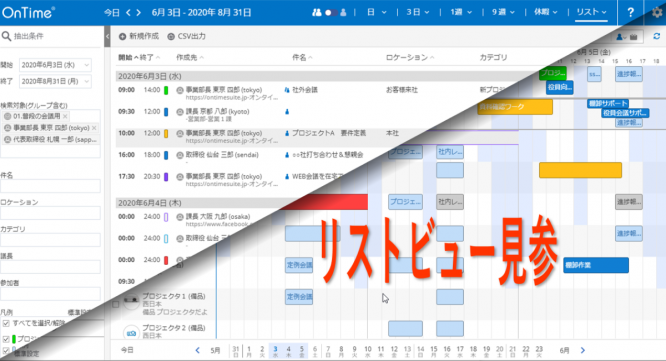Open the 9週 view dropdown
666x361 pixels.
503,12
